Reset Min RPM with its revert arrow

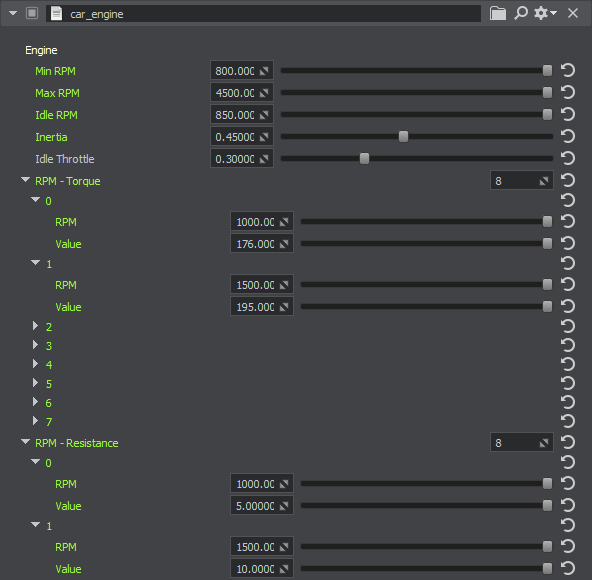tap(567, 70)
